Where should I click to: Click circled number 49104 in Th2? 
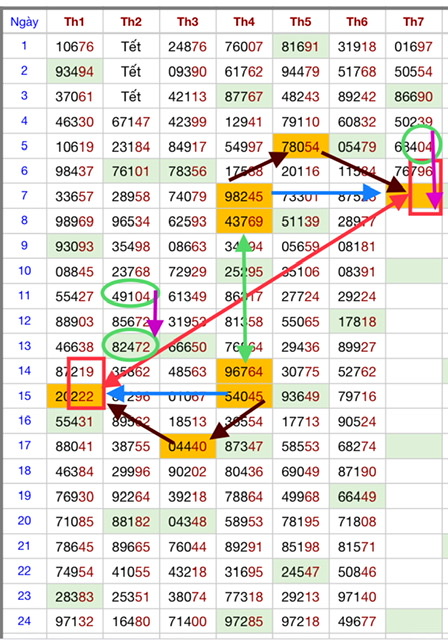click(x=131, y=296)
